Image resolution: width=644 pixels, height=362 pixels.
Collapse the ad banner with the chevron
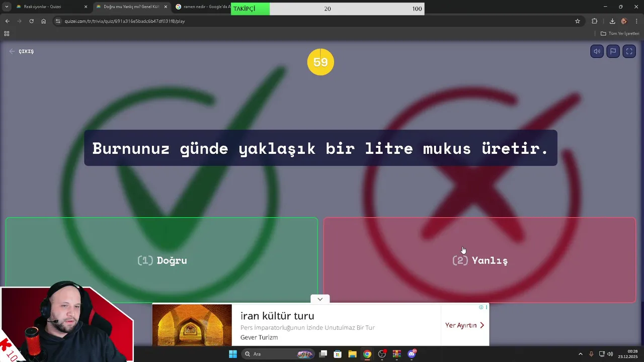pos(320,299)
